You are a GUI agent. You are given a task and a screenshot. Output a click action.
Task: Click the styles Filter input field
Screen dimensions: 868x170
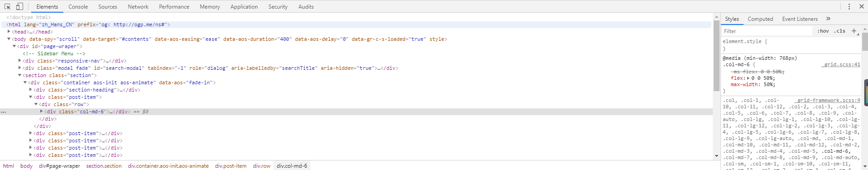768,31
